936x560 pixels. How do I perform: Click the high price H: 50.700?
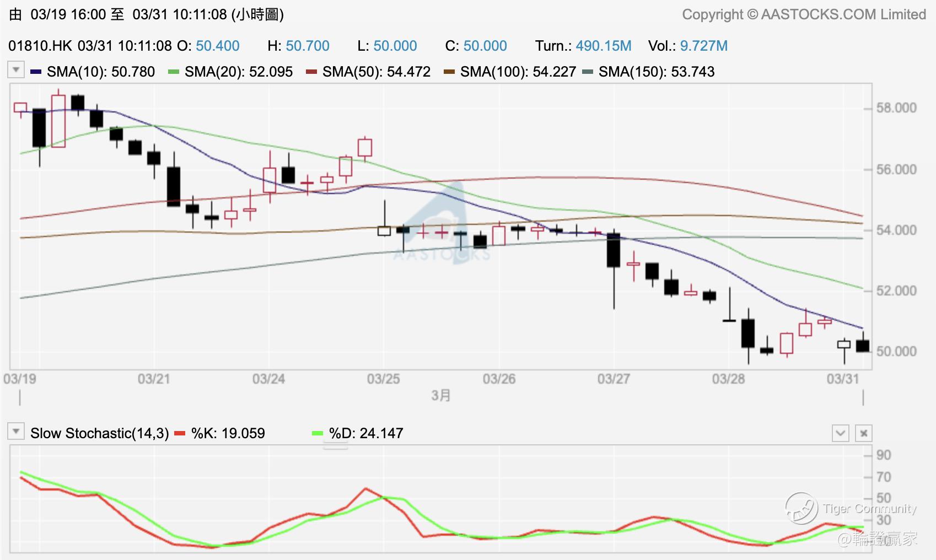coord(299,46)
